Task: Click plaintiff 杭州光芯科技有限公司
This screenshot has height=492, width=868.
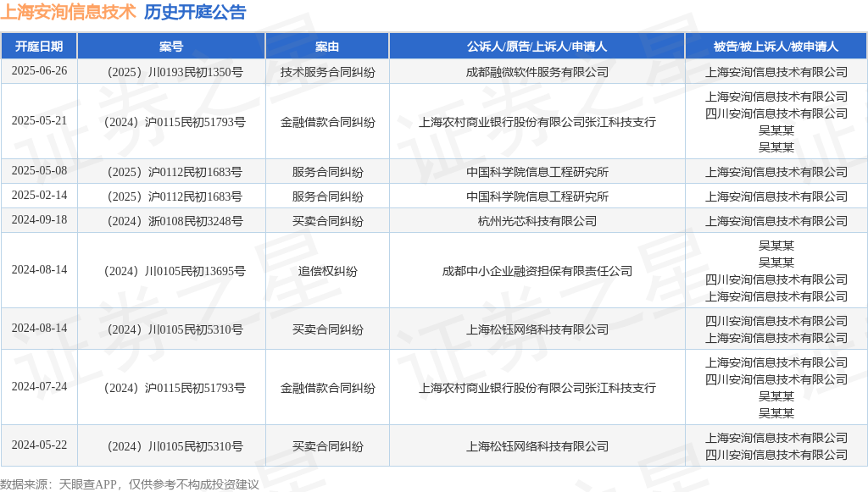Action: [537, 221]
